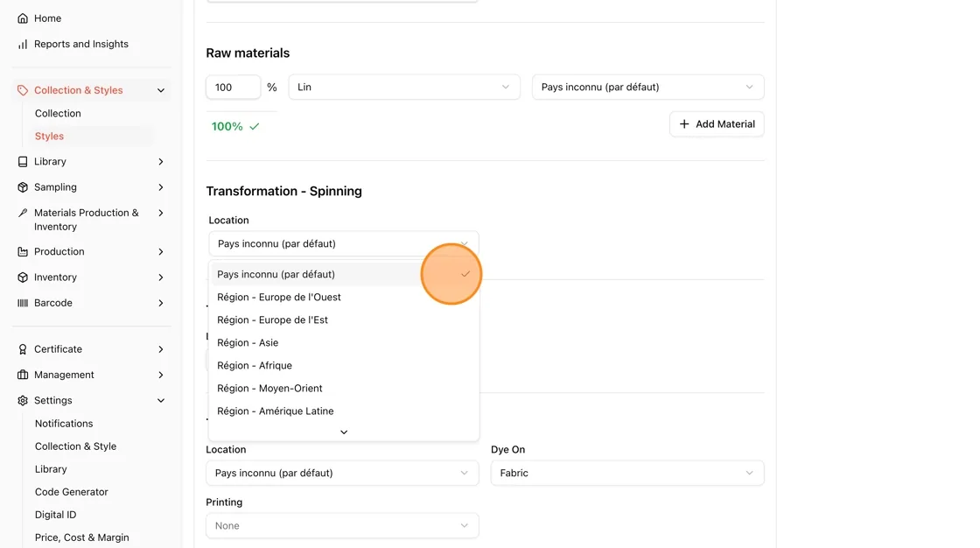The height and width of the screenshot is (548, 980).
Task: Click the Collection & Styles tag icon
Action: pos(23,90)
